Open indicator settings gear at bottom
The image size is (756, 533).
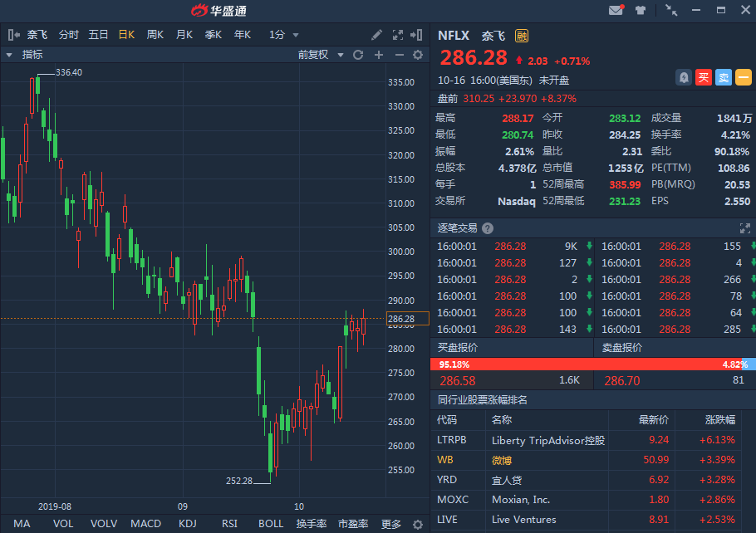[x=418, y=524]
